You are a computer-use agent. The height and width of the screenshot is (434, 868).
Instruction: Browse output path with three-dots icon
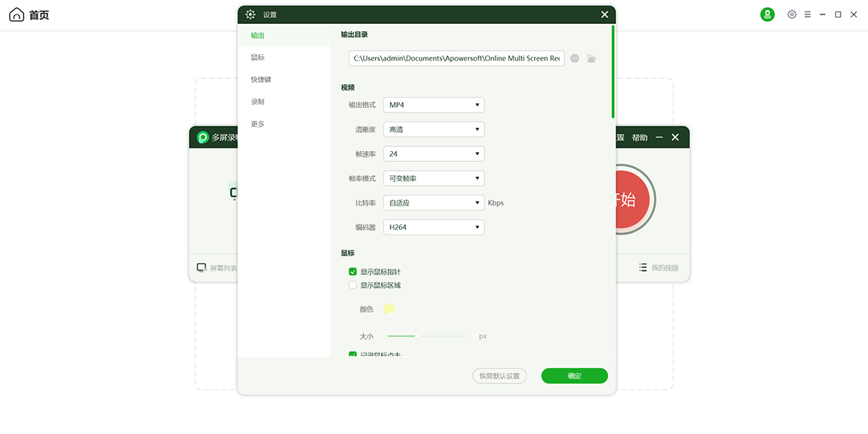pyautogui.click(x=574, y=59)
